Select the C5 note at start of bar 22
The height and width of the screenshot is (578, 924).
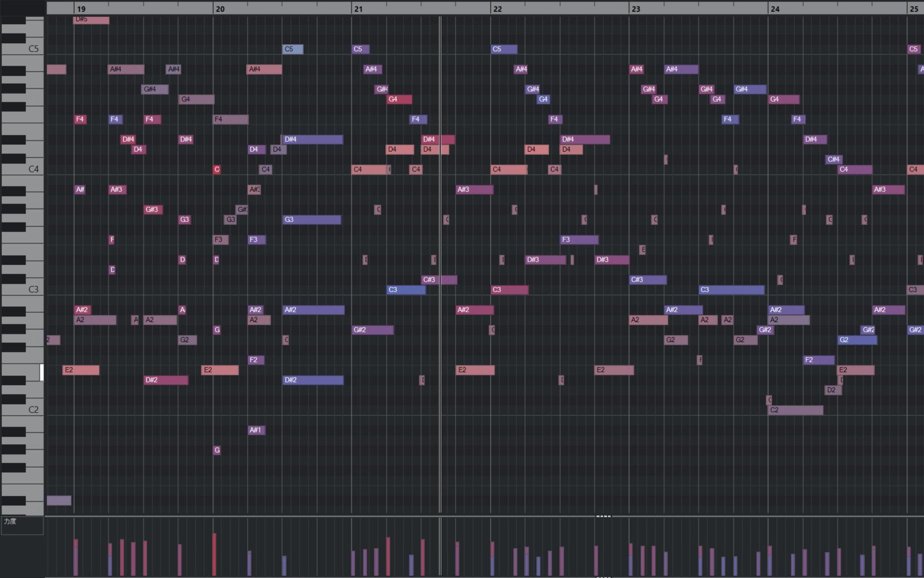[504, 49]
